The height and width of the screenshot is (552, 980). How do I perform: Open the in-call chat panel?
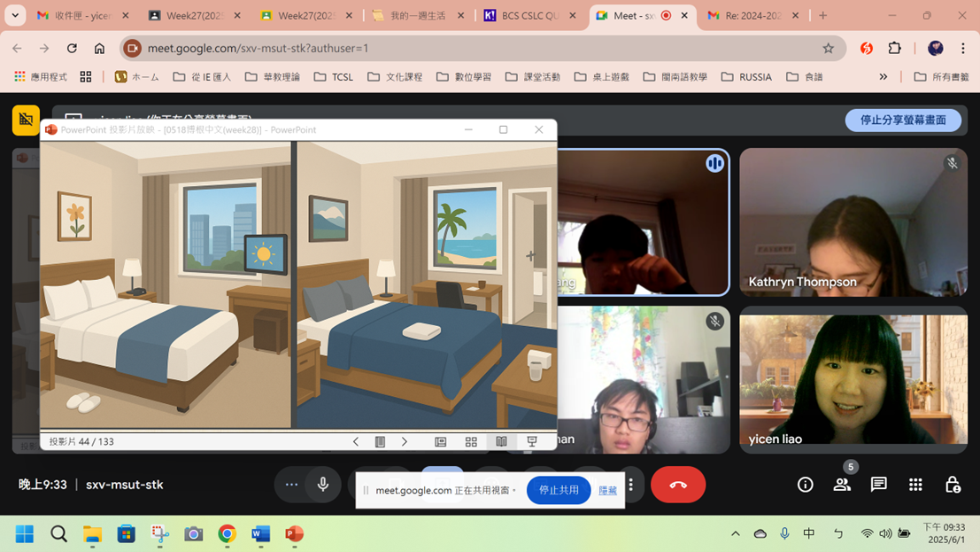tap(878, 485)
